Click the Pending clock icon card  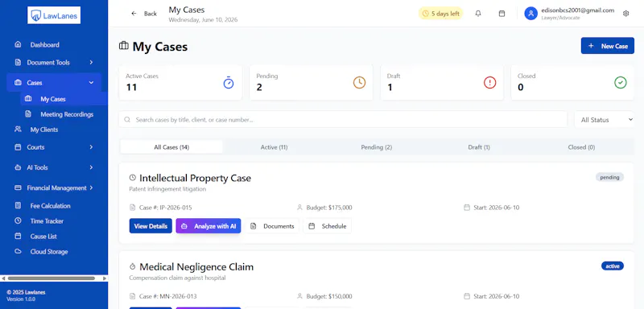(x=359, y=83)
